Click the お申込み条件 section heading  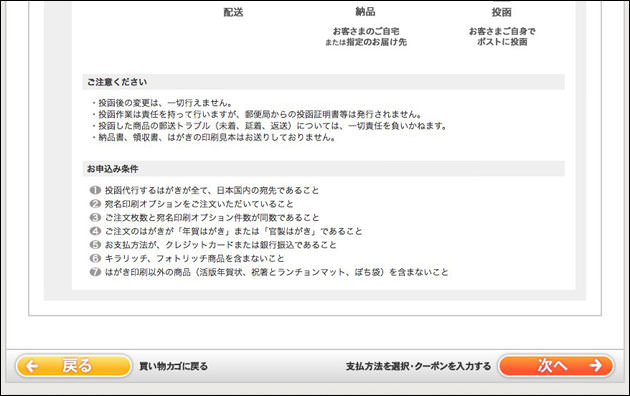(x=112, y=169)
